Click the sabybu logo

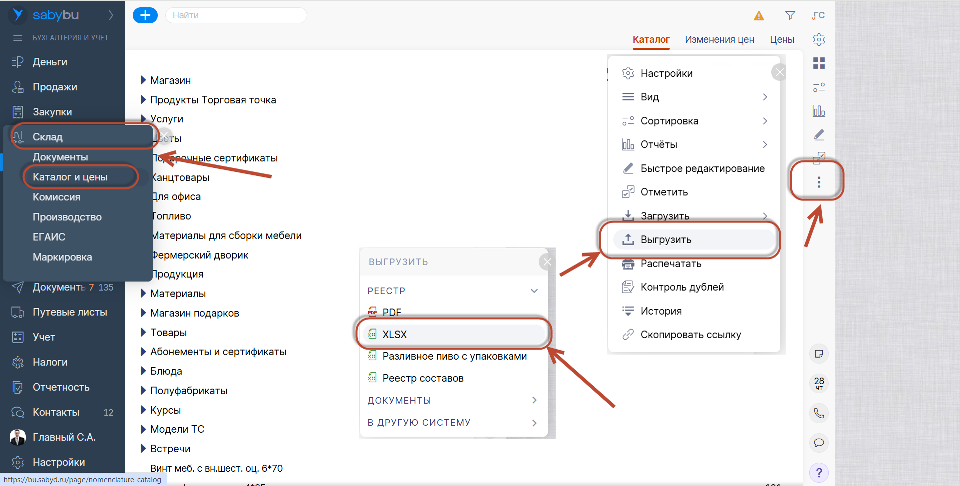(x=45, y=15)
